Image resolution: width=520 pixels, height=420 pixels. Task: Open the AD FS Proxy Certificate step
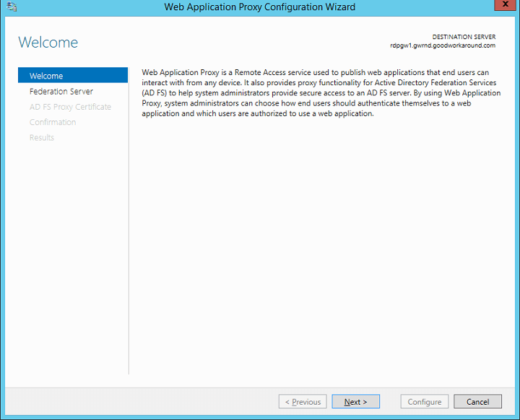pyautogui.click(x=70, y=107)
